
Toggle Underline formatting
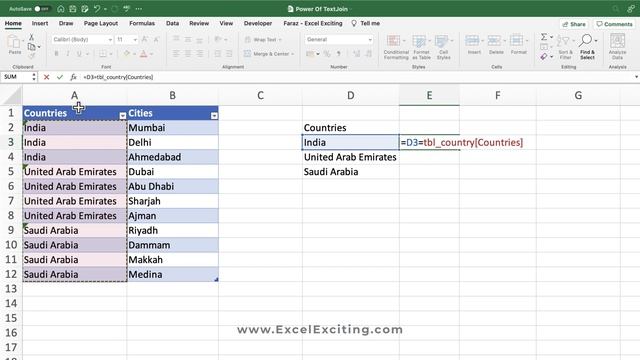(79, 53)
